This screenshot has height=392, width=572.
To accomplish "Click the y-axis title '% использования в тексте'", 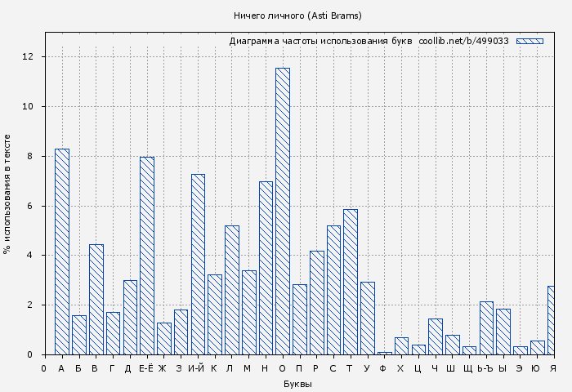I will (7, 194).
